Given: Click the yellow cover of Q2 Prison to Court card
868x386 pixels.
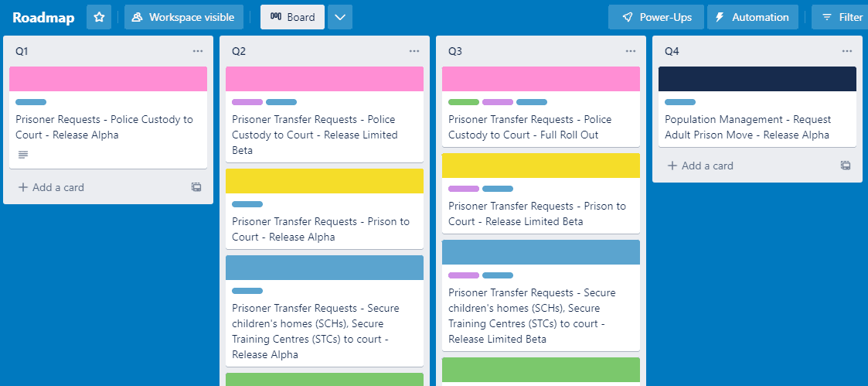Looking at the screenshot, I should [x=325, y=181].
